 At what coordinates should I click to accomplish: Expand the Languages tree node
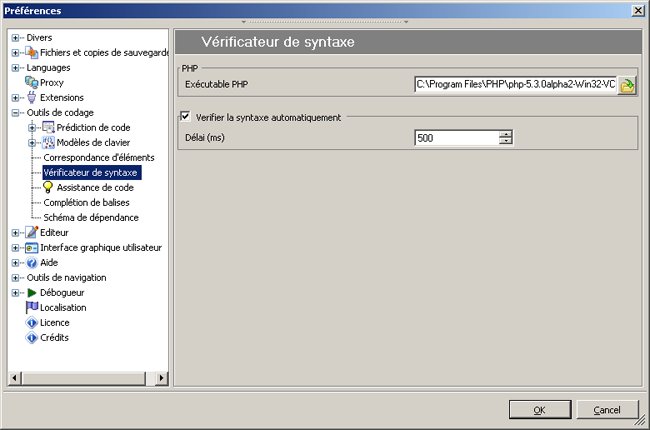pyautogui.click(x=16, y=67)
